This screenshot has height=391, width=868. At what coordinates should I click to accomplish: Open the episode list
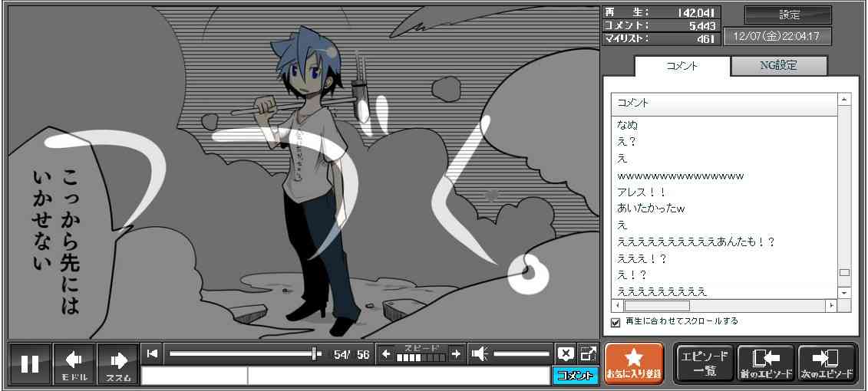[x=704, y=363]
